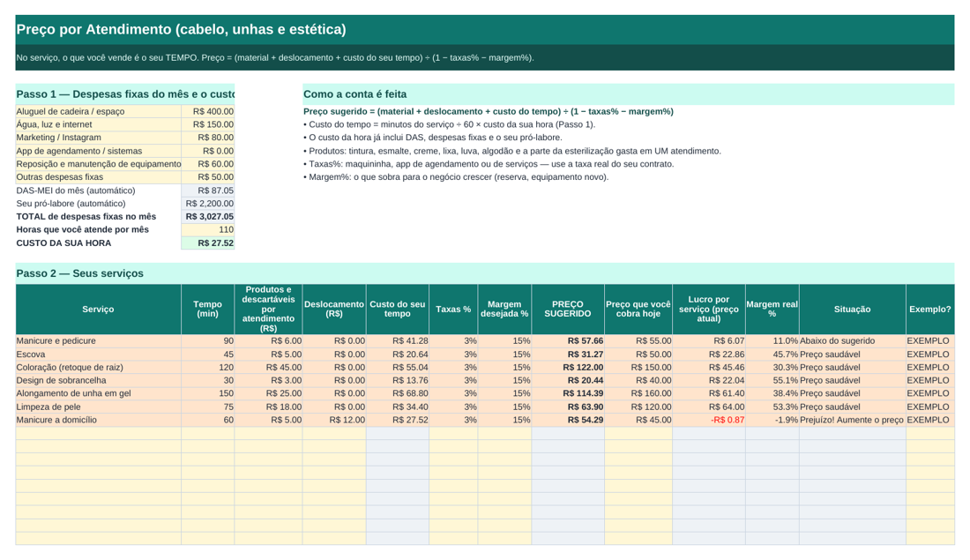Click the 'Passo 1 — Despesas fixas' section header
Screen dimensions: 970x560
click(125, 94)
